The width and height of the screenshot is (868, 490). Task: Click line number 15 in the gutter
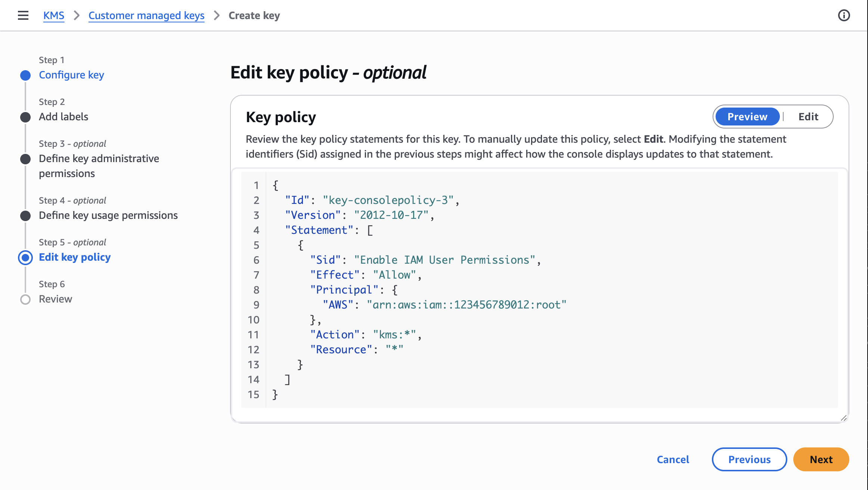pyautogui.click(x=253, y=394)
